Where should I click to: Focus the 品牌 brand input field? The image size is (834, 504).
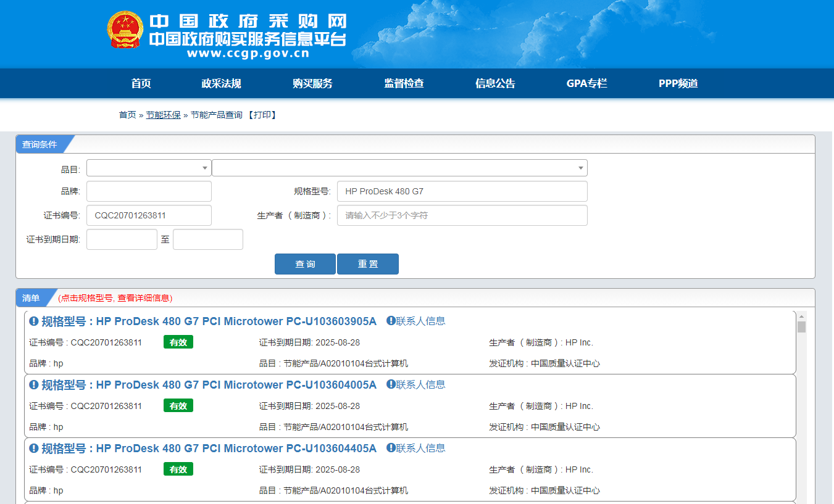tap(149, 191)
